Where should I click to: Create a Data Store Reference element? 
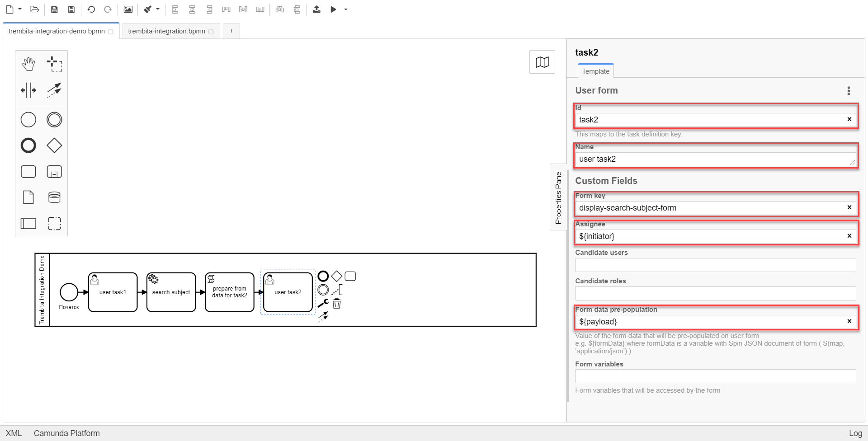54,197
